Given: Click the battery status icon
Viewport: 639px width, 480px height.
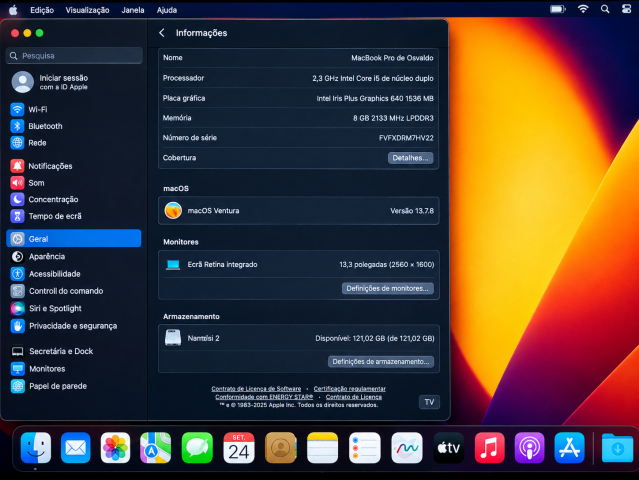Looking at the screenshot, I should pos(558,9).
